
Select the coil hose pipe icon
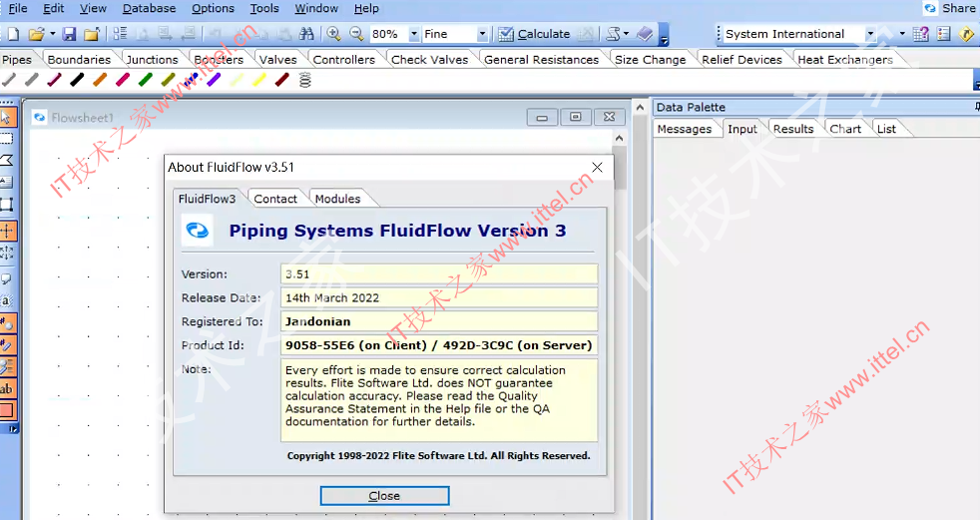coord(305,80)
